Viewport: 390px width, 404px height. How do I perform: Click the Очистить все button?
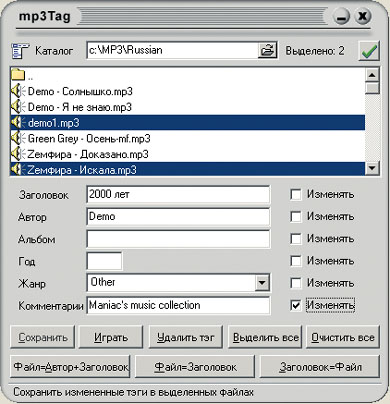(343, 337)
